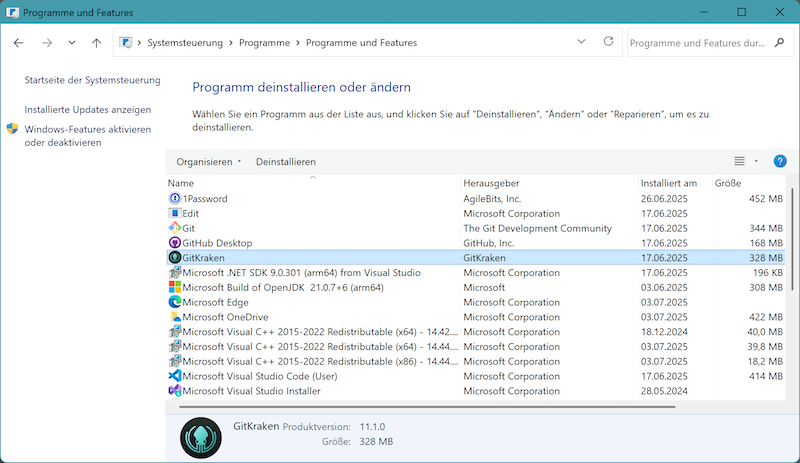The width and height of the screenshot is (800, 463).
Task: Click the Microsoft Build of OpenJDK icon
Action: pos(174,287)
